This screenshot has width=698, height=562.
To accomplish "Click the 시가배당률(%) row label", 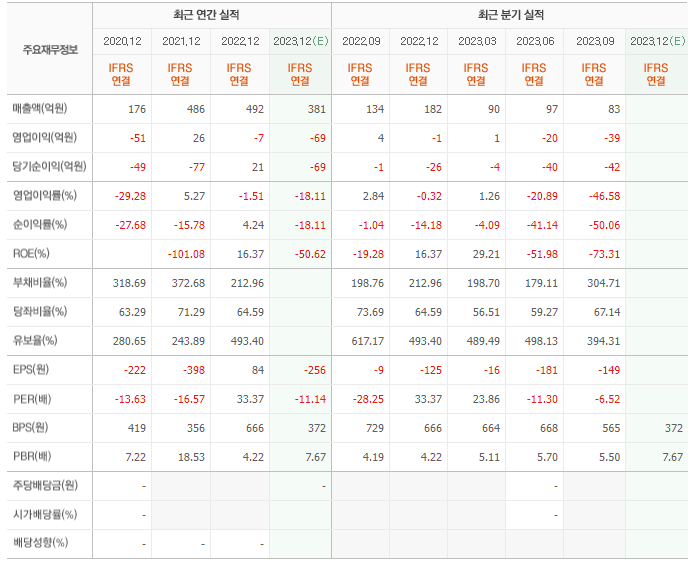I will click(45, 514).
